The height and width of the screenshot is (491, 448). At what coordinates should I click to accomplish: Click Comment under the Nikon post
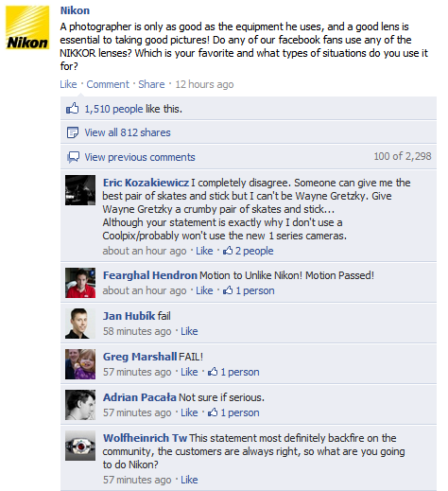coord(108,84)
